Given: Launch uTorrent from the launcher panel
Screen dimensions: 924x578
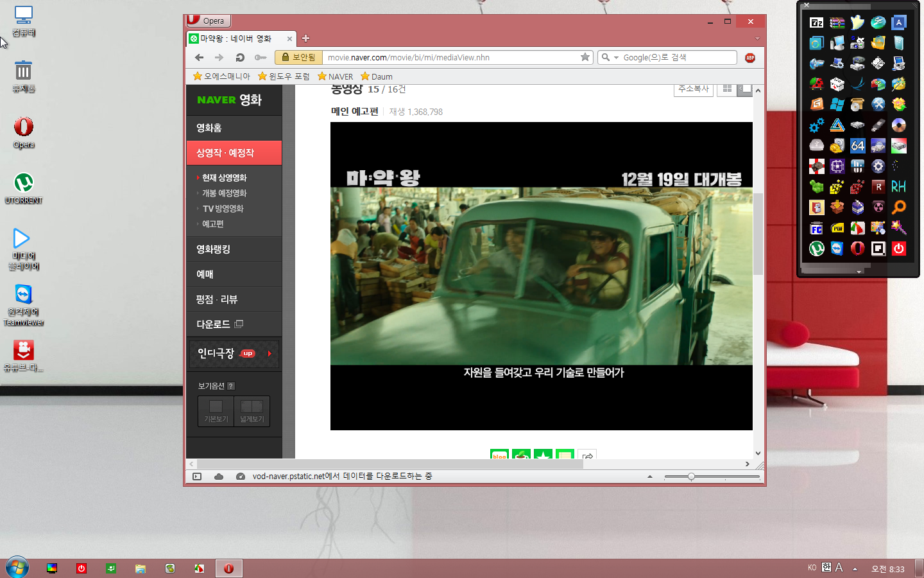Looking at the screenshot, I should (x=817, y=249).
